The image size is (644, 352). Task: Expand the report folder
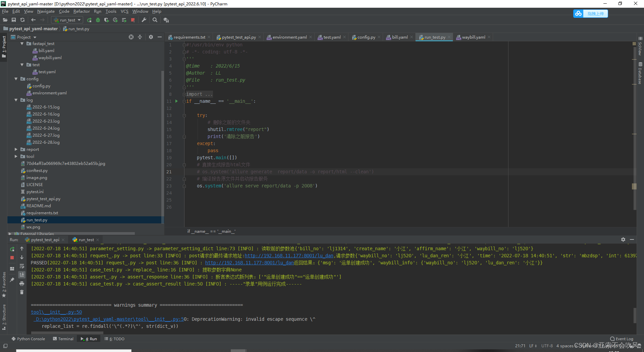(x=16, y=149)
